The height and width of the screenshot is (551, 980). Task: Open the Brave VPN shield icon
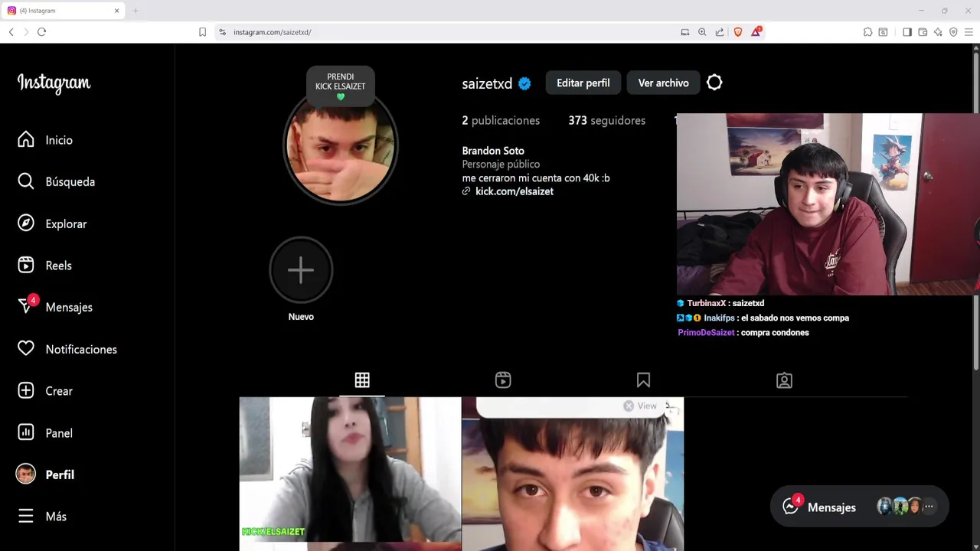tap(953, 32)
